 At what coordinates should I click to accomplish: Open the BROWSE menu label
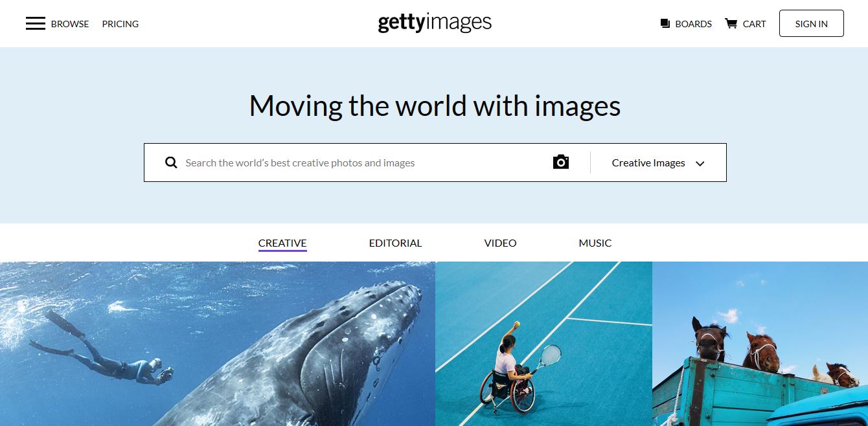(70, 24)
